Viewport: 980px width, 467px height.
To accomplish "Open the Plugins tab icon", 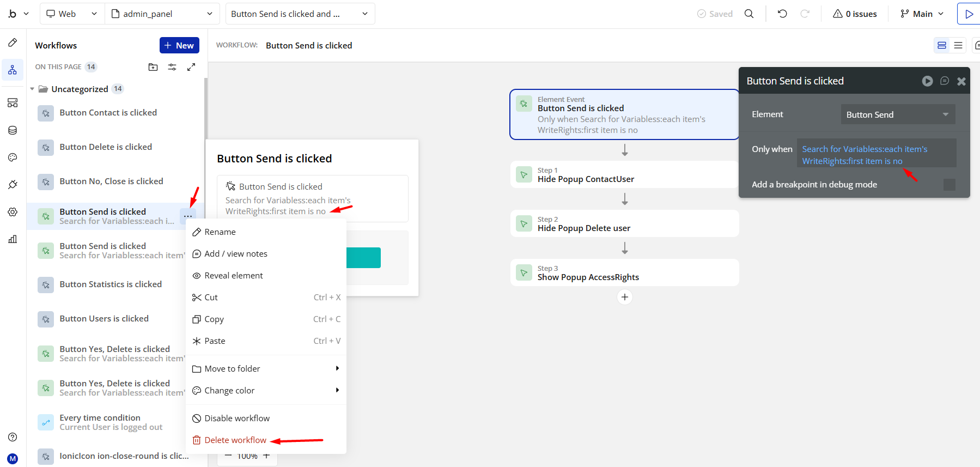I will 13,185.
